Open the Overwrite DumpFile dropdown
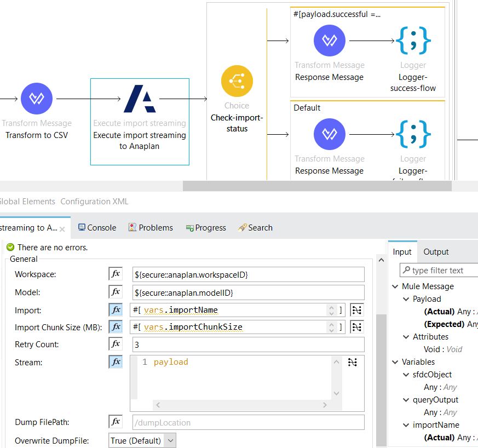Viewport: 478px width, 448px height. coord(142,440)
